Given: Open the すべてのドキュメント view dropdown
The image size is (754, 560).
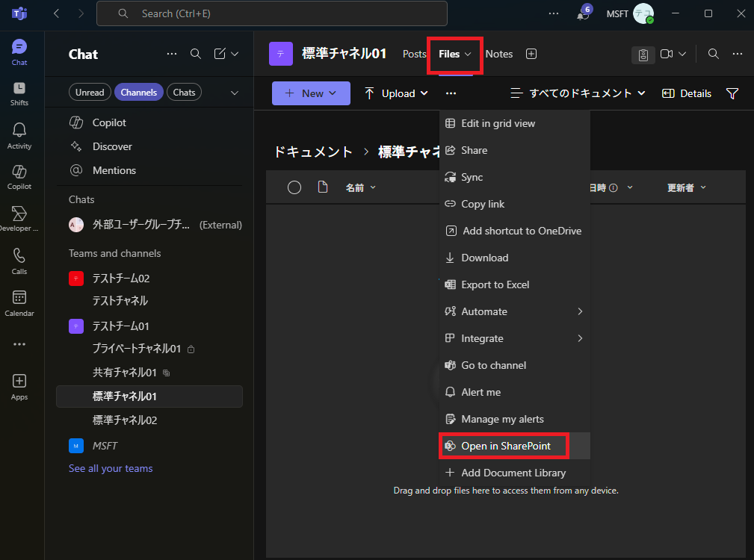Looking at the screenshot, I should pyautogui.click(x=578, y=93).
